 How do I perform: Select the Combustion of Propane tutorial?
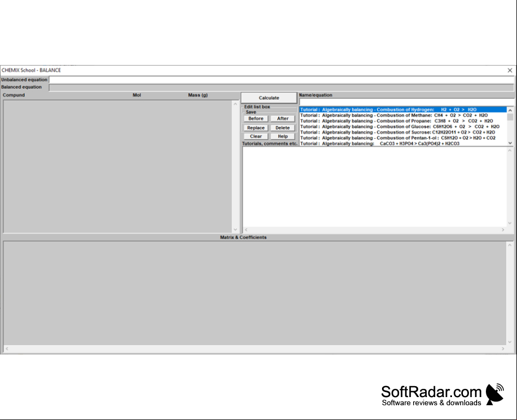pyautogui.click(x=403, y=121)
